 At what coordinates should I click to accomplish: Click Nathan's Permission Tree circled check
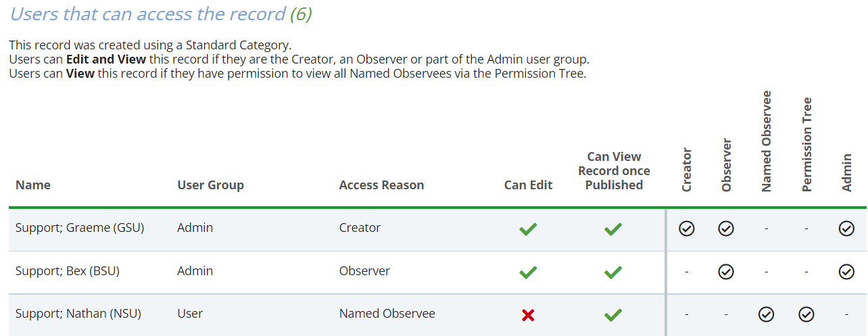[806, 314]
